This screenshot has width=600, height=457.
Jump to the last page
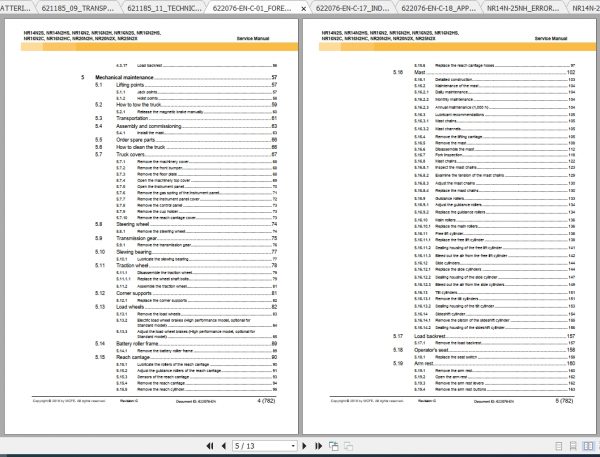click(x=318, y=446)
